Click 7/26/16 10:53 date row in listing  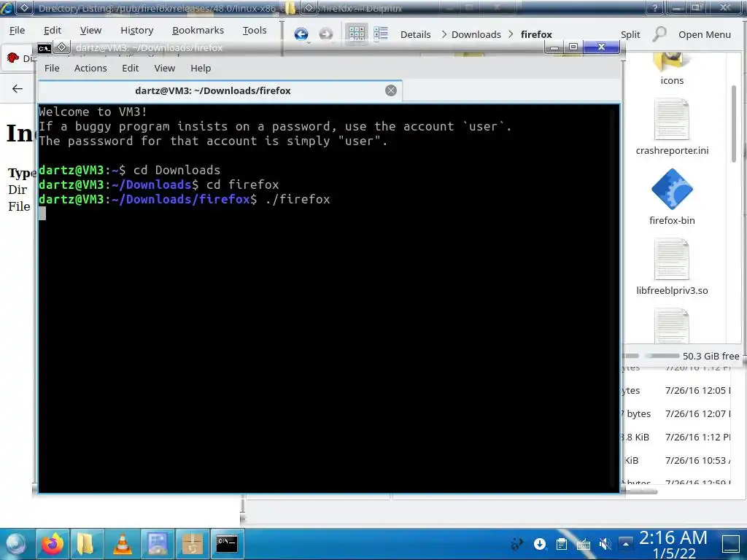pyautogui.click(x=697, y=461)
